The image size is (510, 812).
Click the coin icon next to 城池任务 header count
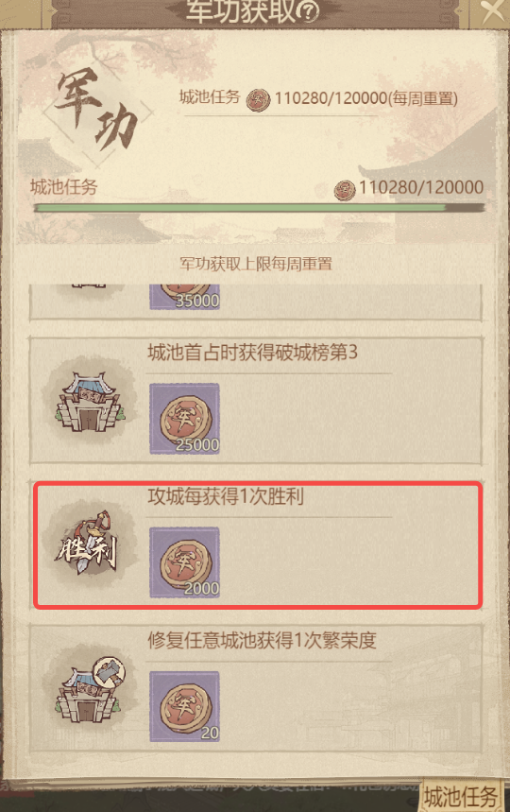258,100
